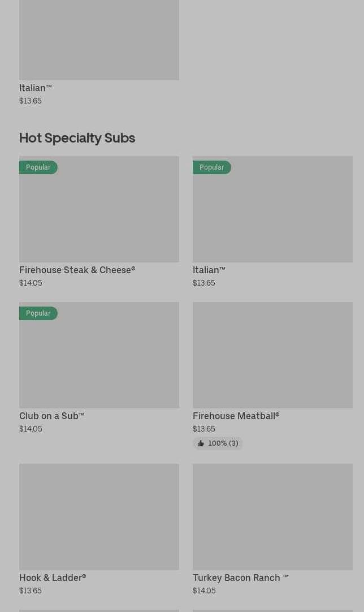The image size is (364, 612).
Task: Click the Popular badge on Club on a Sub
Action: pyautogui.click(x=38, y=313)
